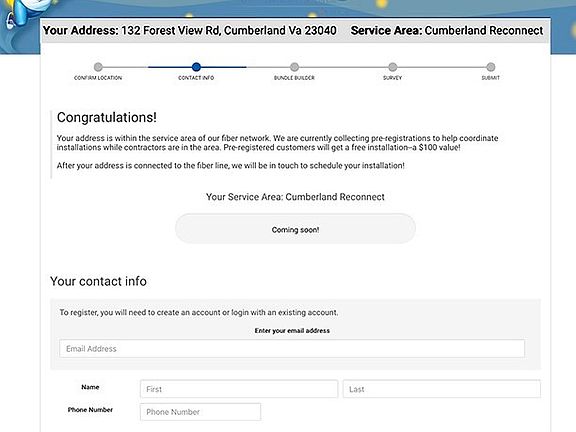The width and height of the screenshot is (576, 432).
Task: Click the Your contact info heading
Action: click(x=98, y=281)
